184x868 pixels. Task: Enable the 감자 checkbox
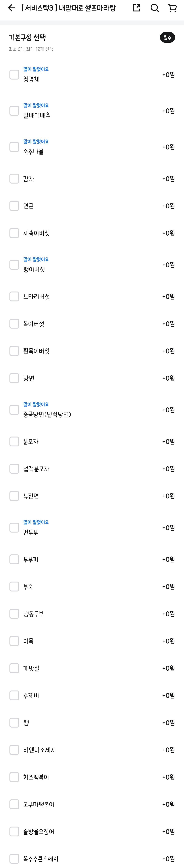(14, 179)
